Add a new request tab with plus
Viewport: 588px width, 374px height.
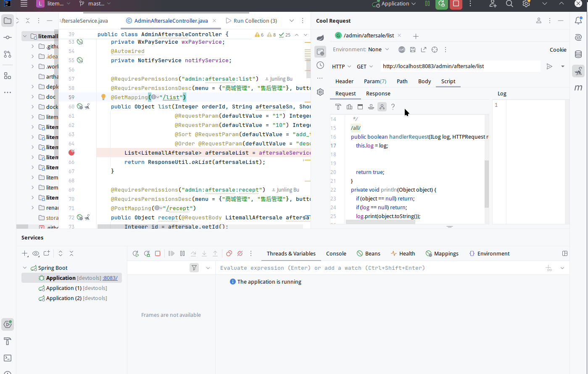pos(416,36)
